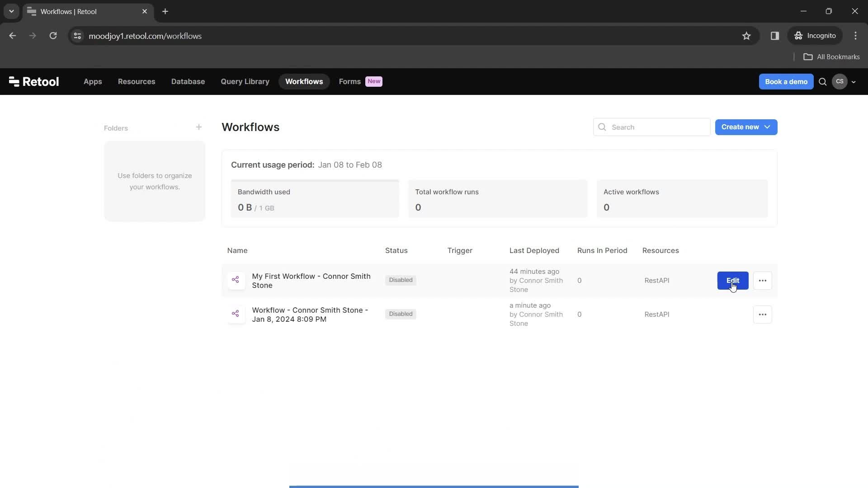Click the Last Deployed column header
This screenshot has width=868, height=488.
pos(534,251)
